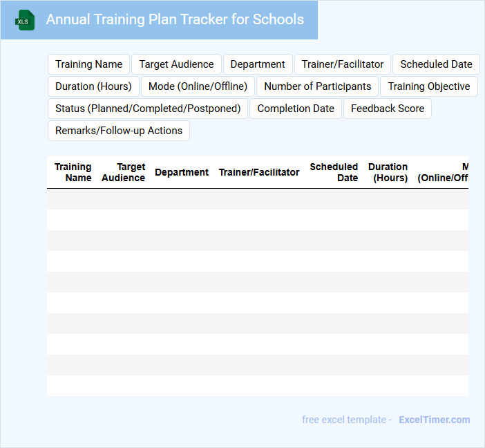This screenshot has width=485, height=448.
Task: Select the Training Name tag
Action: click(x=88, y=64)
